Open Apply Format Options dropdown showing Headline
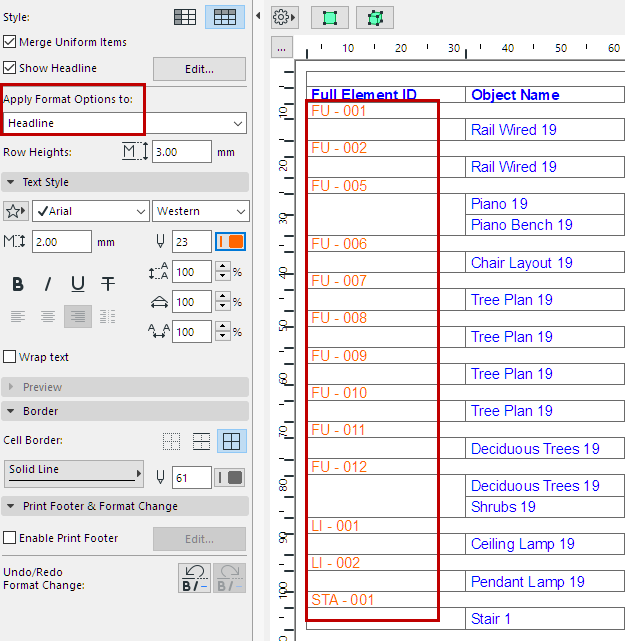625x641 pixels. coord(125,123)
